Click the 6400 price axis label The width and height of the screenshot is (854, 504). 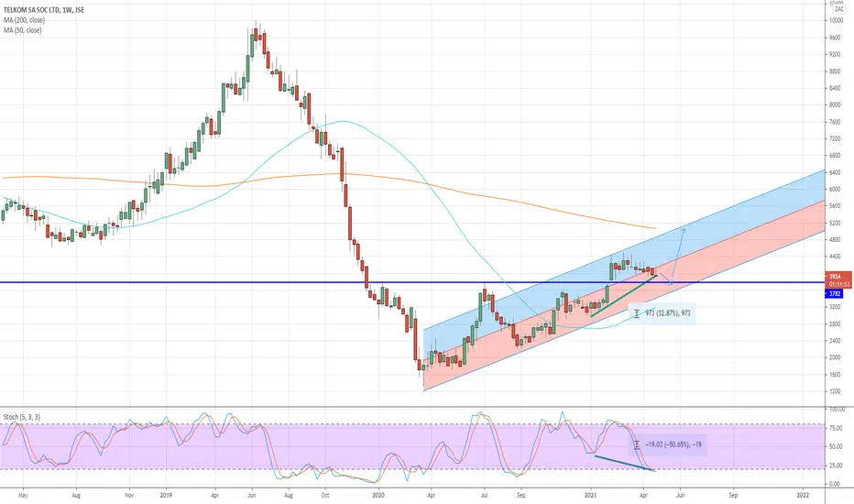[x=835, y=172]
